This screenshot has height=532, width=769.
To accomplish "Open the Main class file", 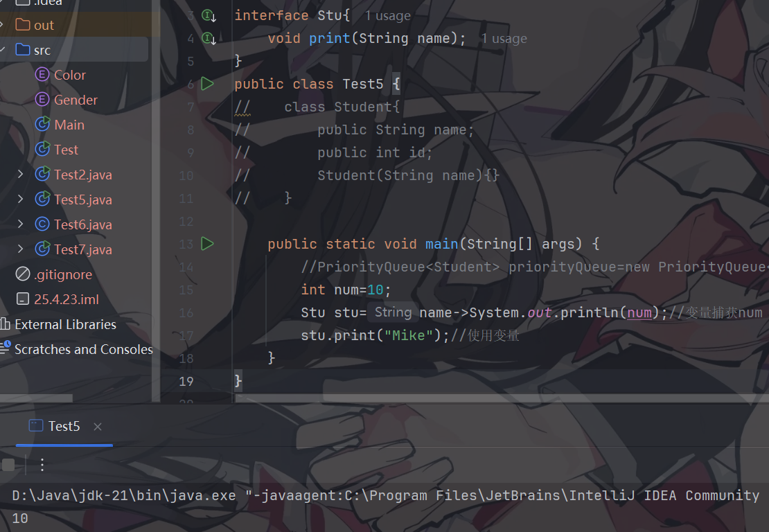I will (x=69, y=125).
